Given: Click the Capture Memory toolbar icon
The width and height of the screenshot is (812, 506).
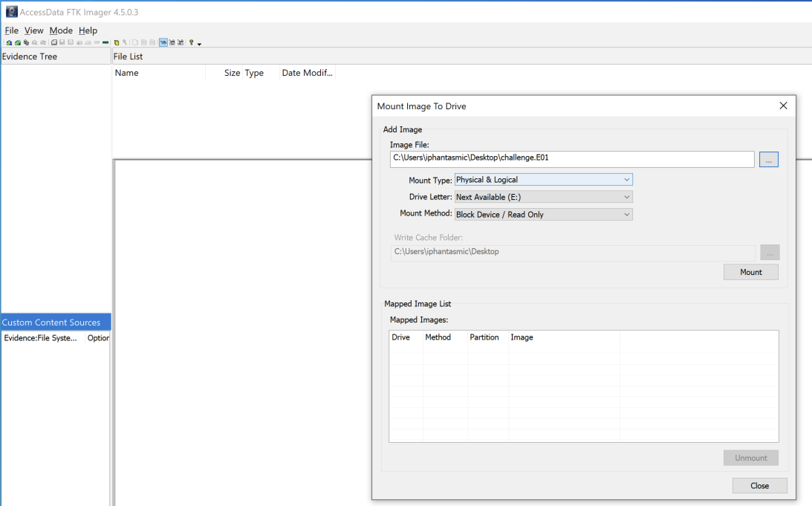Looking at the screenshot, I should (105, 42).
